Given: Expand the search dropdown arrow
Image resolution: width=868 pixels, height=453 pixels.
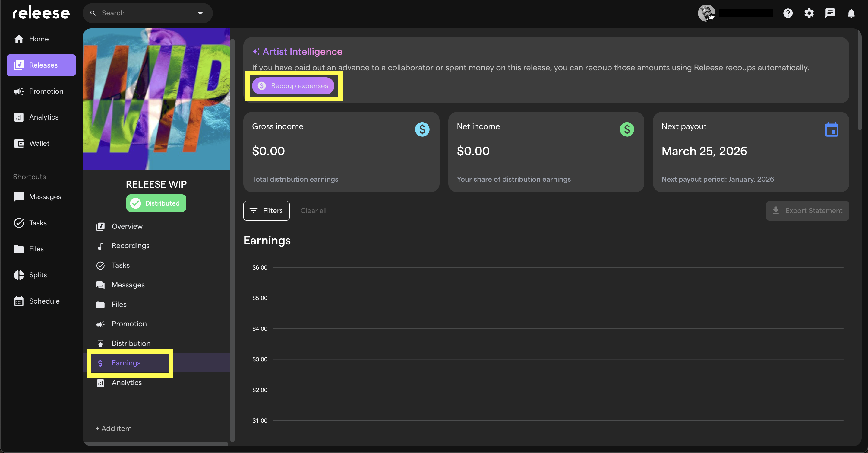Looking at the screenshot, I should (200, 13).
